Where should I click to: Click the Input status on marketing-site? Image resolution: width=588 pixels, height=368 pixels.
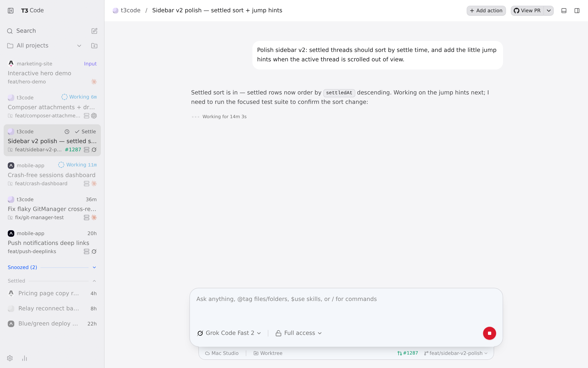coord(90,64)
